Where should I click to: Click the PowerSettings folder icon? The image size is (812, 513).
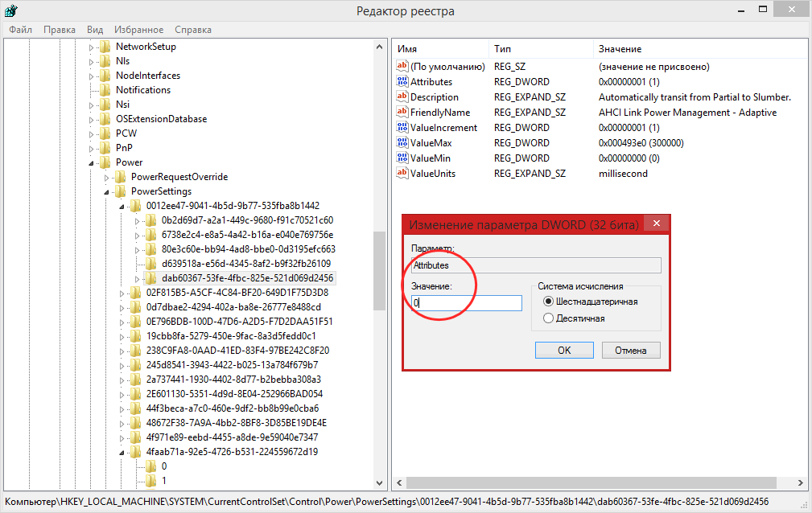(121, 191)
